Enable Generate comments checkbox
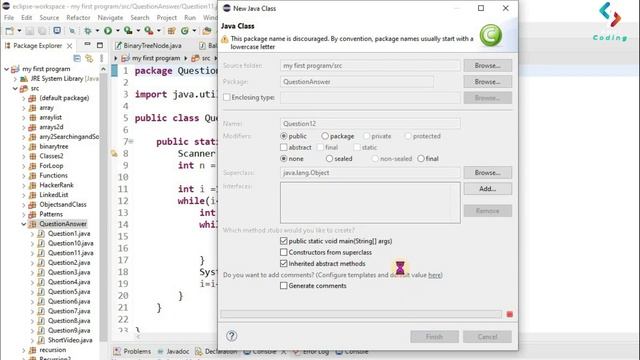 point(284,286)
